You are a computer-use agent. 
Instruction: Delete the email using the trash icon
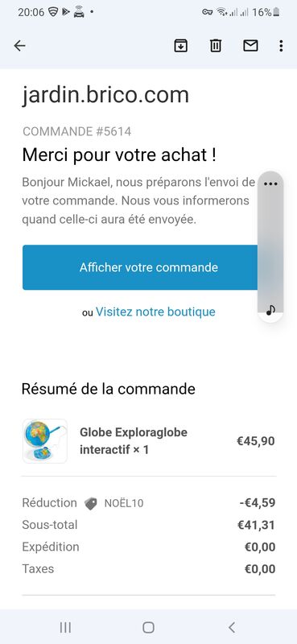(216, 46)
